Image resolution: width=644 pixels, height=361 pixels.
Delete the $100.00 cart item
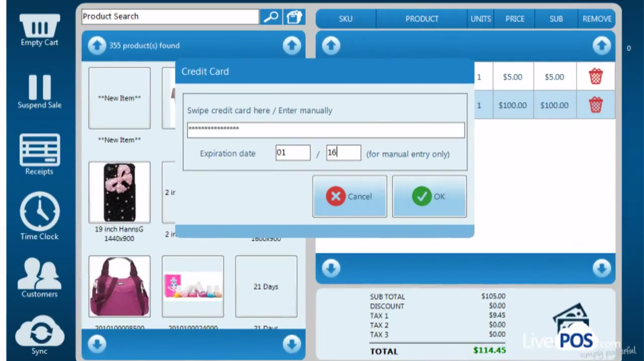pos(595,105)
